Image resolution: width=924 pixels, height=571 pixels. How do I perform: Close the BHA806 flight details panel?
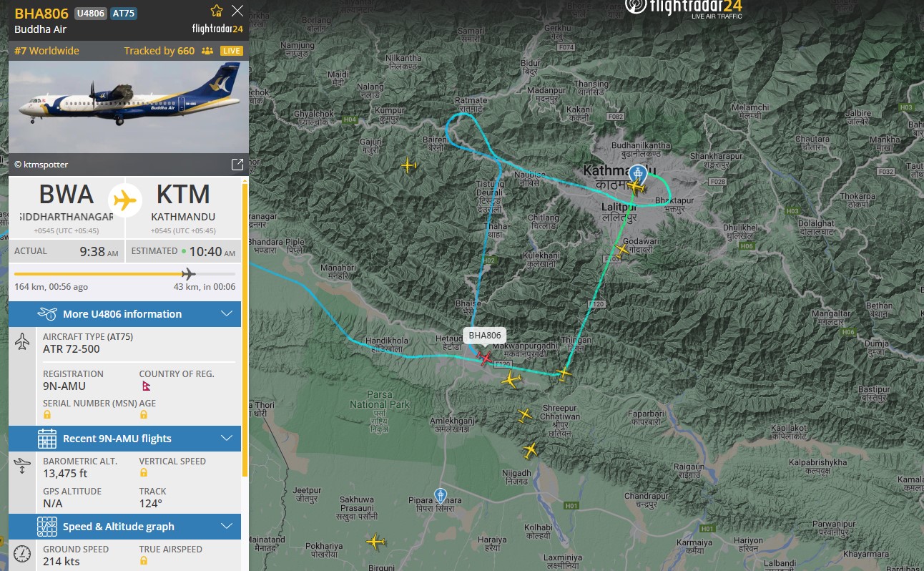click(x=237, y=11)
